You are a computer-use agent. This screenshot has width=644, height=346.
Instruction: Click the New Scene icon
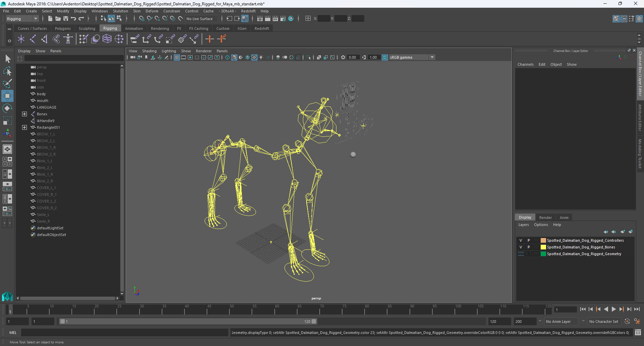(x=50, y=19)
